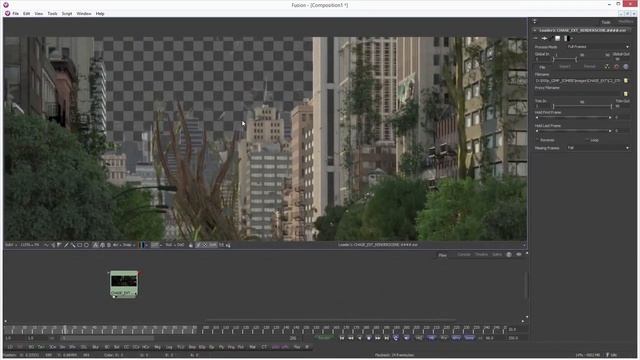
Task: Click the current time marker on ruler
Action: click(64, 329)
